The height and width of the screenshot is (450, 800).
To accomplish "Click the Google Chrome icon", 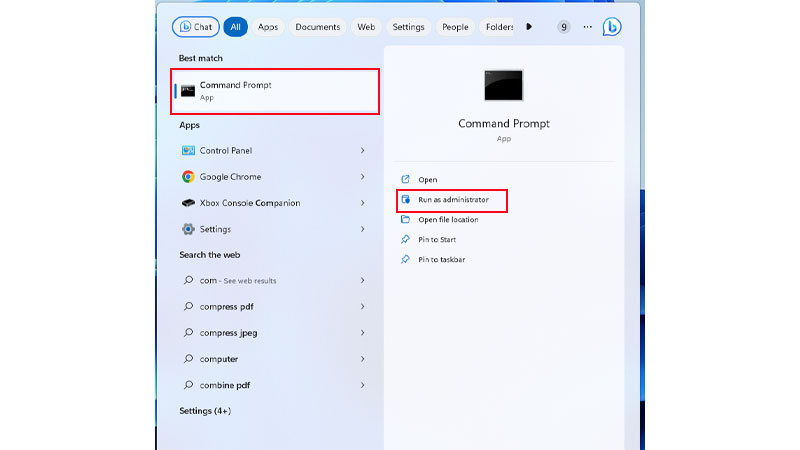I will pyautogui.click(x=188, y=177).
